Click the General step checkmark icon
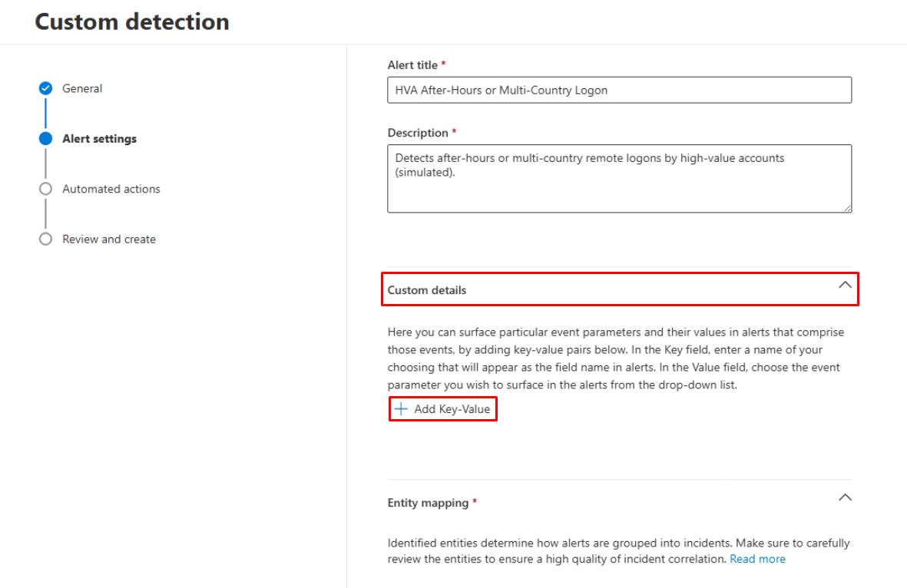The width and height of the screenshot is (907, 588). (x=45, y=88)
